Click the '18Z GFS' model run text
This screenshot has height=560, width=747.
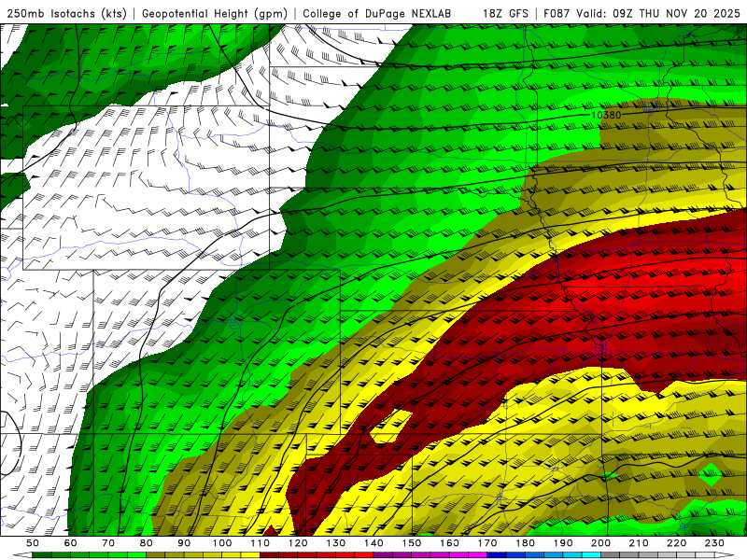click(x=505, y=14)
